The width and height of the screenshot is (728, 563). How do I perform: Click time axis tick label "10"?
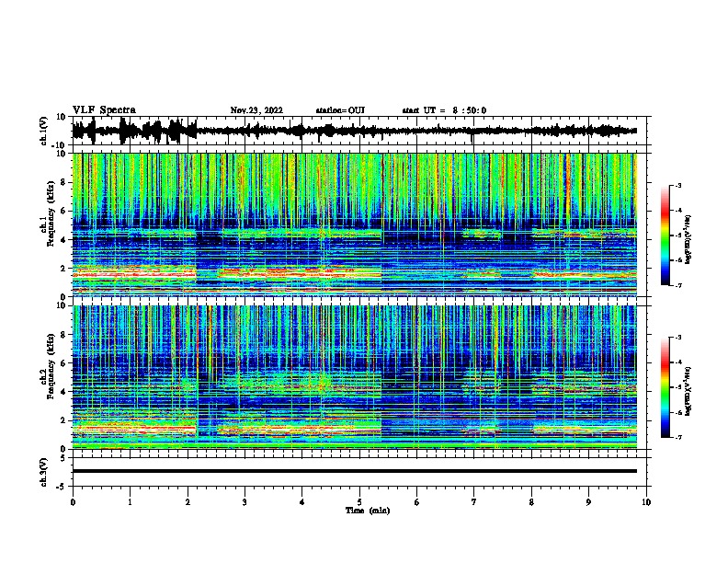[646, 502]
